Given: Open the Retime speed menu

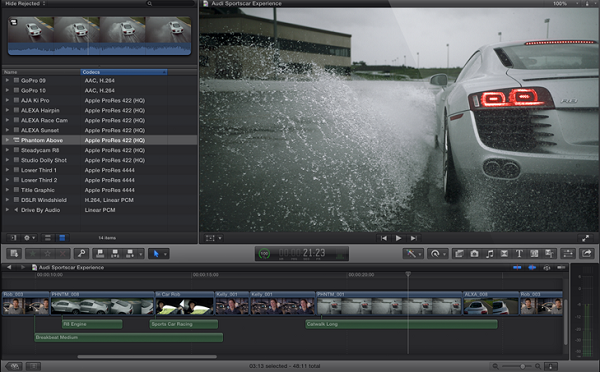Looking at the screenshot, I should click(437, 253).
